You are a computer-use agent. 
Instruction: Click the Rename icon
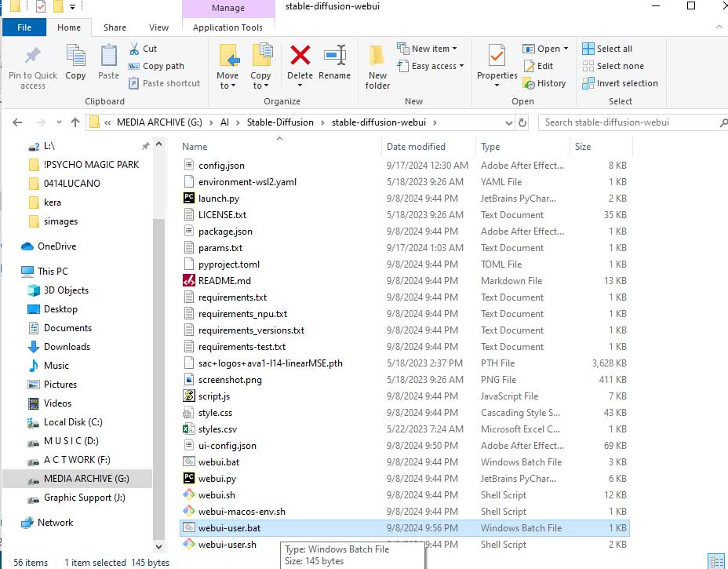[335, 55]
